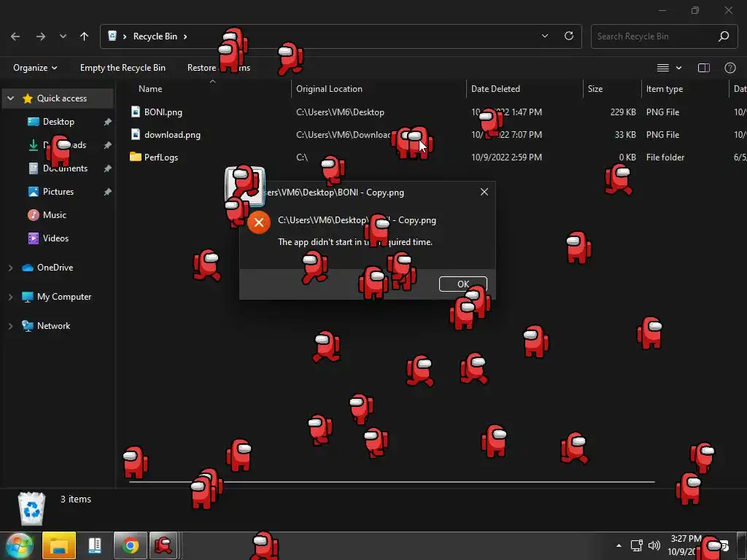
Task: Go back with the left arrow button
Action: click(15, 36)
